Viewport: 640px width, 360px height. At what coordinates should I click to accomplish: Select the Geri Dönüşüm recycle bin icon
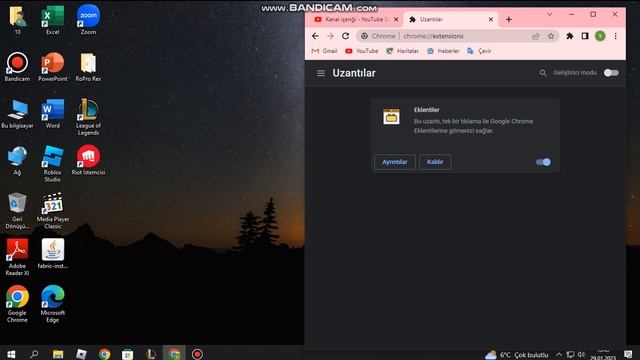[x=17, y=211]
